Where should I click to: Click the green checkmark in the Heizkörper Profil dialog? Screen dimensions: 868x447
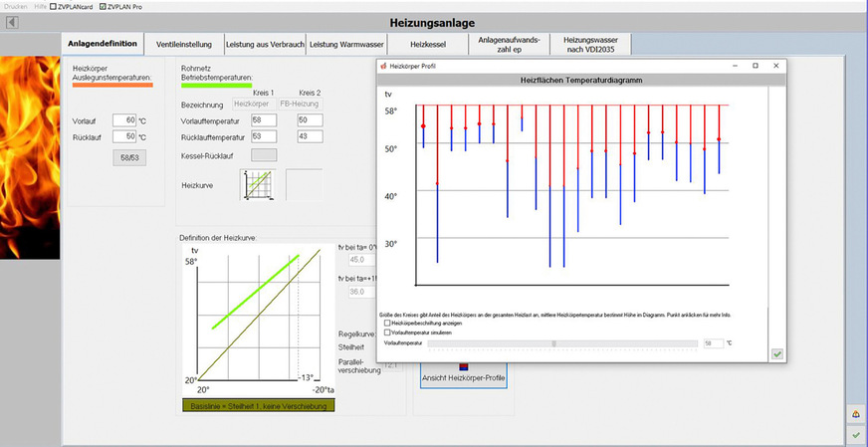(x=776, y=353)
